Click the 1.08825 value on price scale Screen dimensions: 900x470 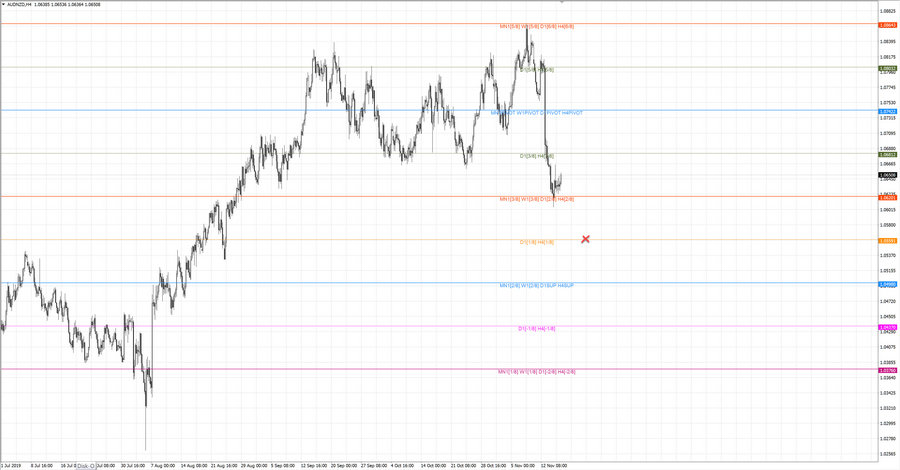click(887, 10)
